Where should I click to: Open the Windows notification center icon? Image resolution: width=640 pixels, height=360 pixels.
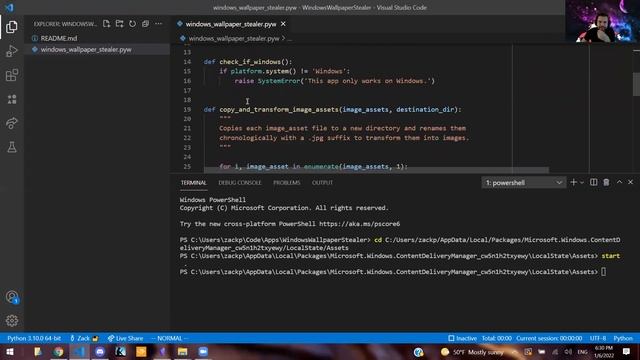tap(627, 352)
